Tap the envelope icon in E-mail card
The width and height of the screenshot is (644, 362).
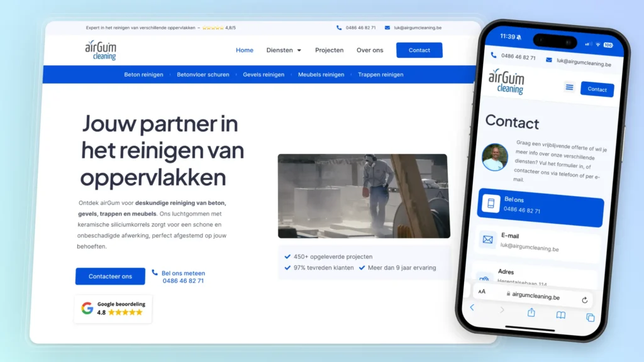(x=488, y=239)
